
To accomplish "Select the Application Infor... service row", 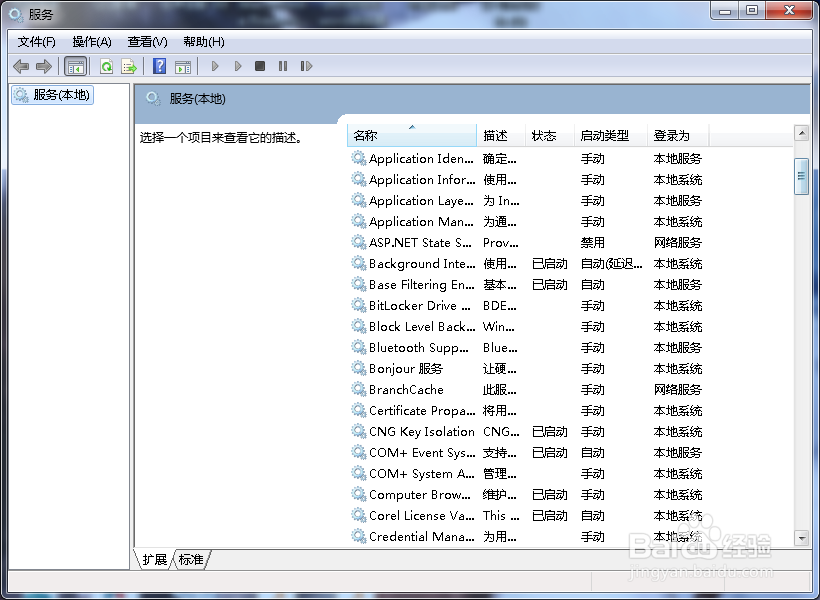I will [527, 179].
